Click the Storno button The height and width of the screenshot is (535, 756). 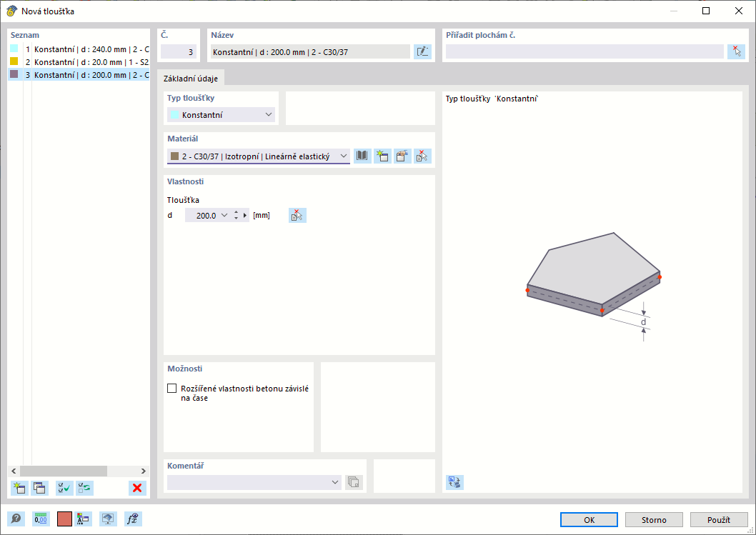[654, 519]
